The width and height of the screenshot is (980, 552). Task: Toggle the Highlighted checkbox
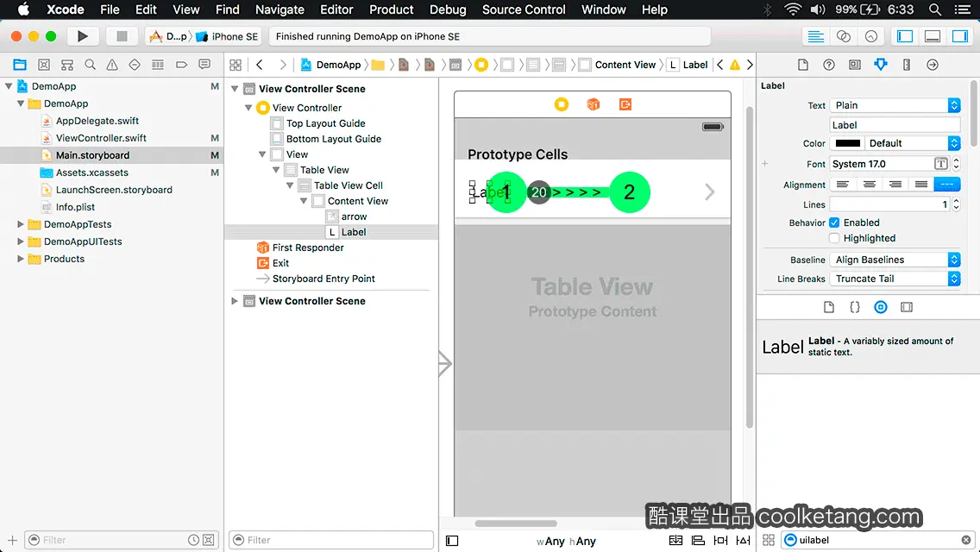pos(834,238)
